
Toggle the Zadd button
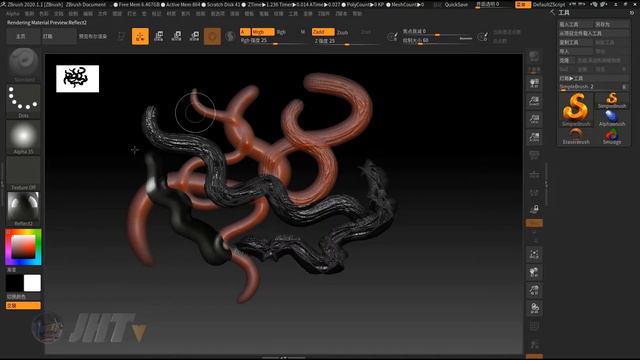point(323,32)
